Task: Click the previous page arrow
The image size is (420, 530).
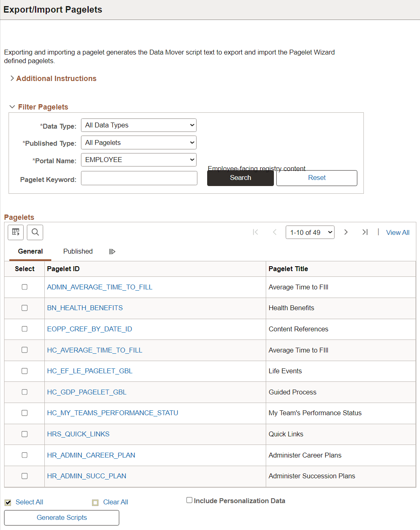Action: pos(275,232)
